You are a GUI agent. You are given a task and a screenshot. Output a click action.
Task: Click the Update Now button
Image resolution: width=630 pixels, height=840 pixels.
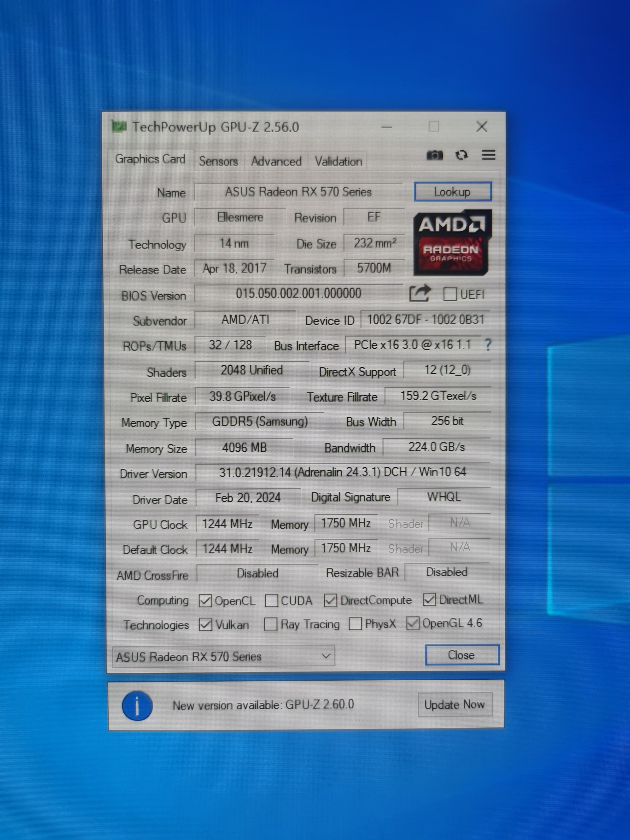pyautogui.click(x=454, y=705)
